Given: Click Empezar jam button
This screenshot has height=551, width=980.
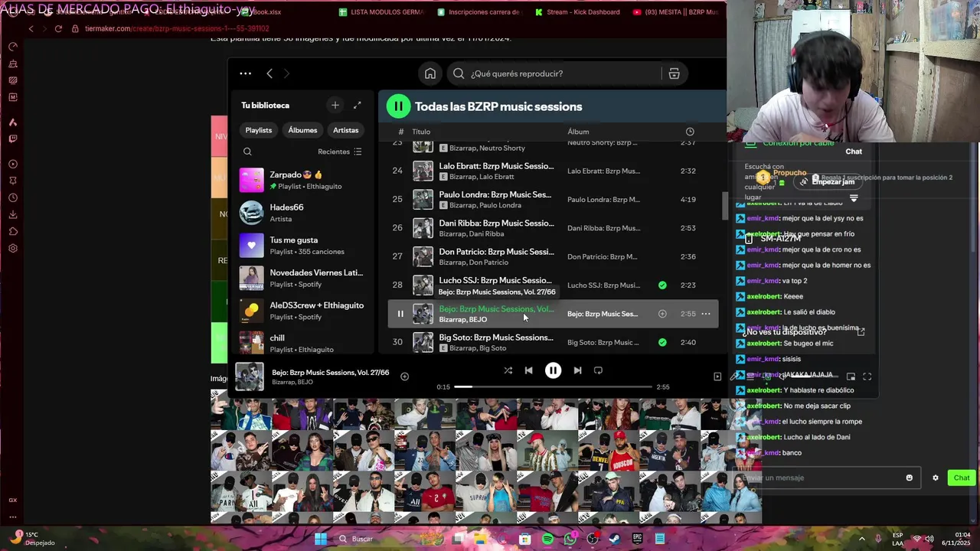Looking at the screenshot, I should (827, 182).
